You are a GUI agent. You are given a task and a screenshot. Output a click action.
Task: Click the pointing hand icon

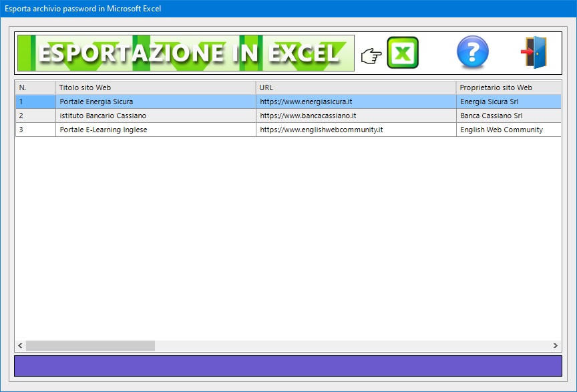pyautogui.click(x=371, y=56)
